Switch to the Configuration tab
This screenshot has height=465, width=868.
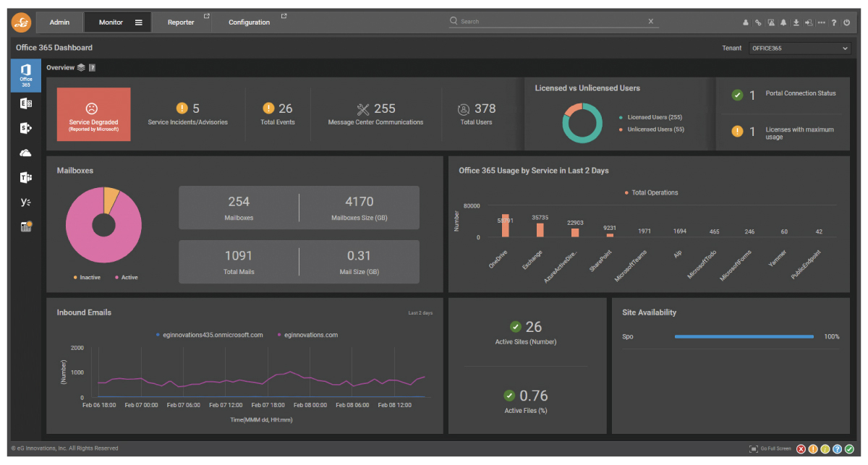[x=249, y=22]
